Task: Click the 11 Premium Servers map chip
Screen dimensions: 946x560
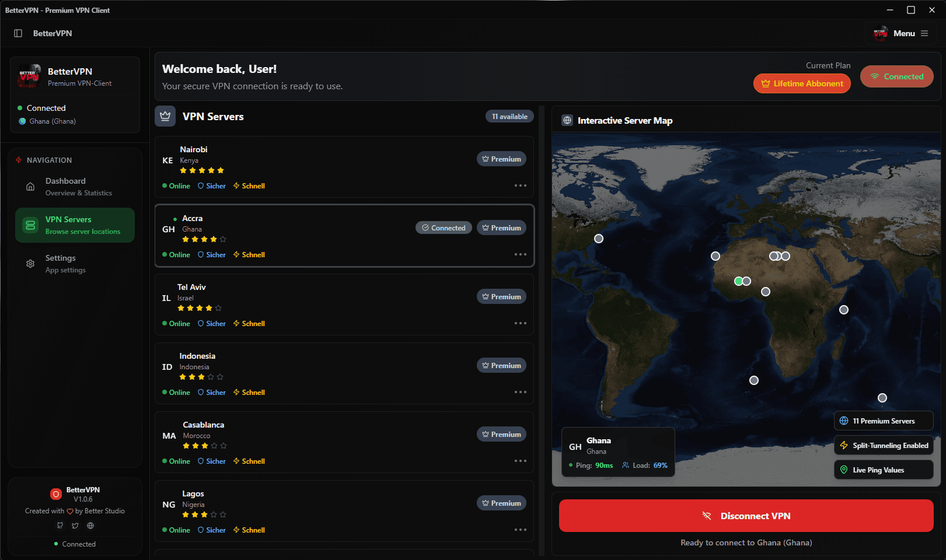Action: 884,421
